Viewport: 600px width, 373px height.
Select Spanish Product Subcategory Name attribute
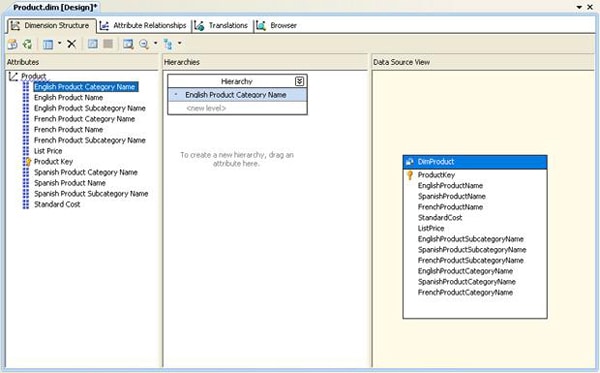91,194
